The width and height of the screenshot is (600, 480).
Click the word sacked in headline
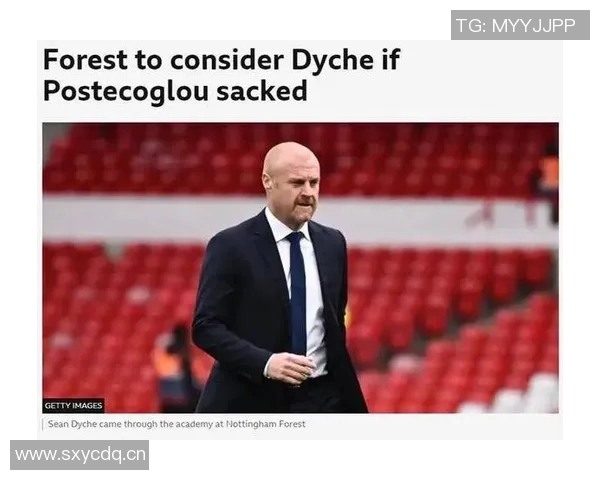262,91
